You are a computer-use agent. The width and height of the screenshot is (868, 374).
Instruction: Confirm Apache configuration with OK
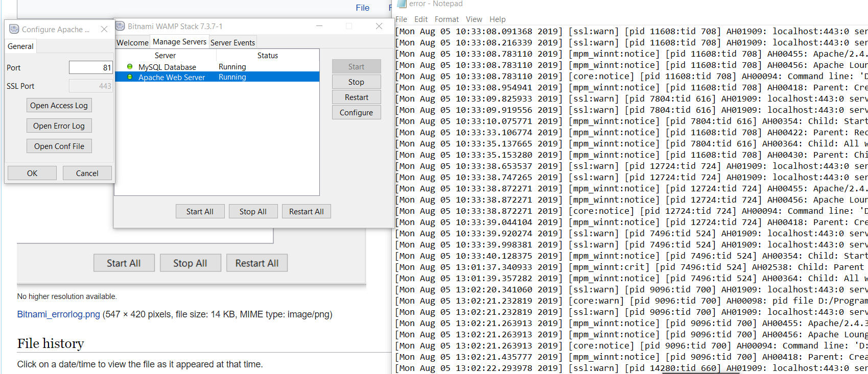(32, 173)
